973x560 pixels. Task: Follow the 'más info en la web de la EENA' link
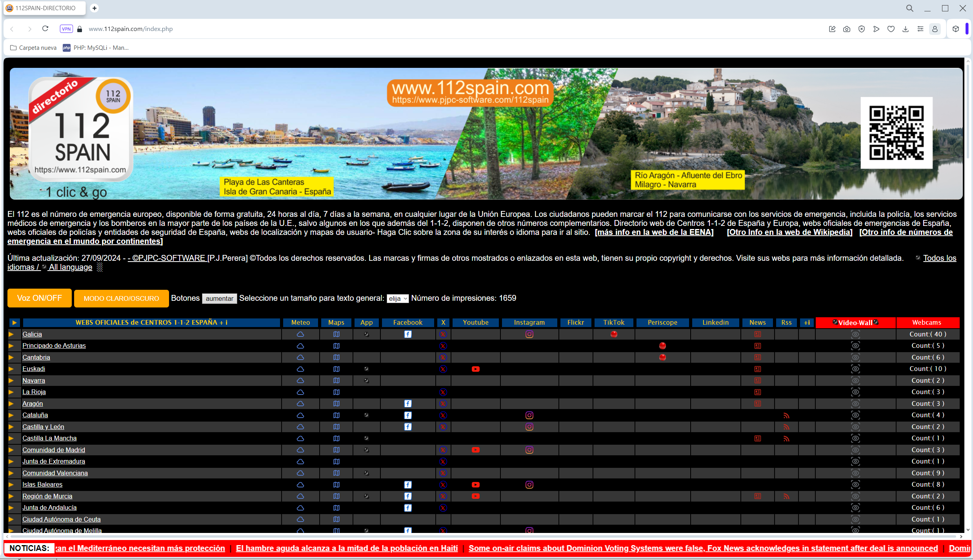click(x=654, y=232)
